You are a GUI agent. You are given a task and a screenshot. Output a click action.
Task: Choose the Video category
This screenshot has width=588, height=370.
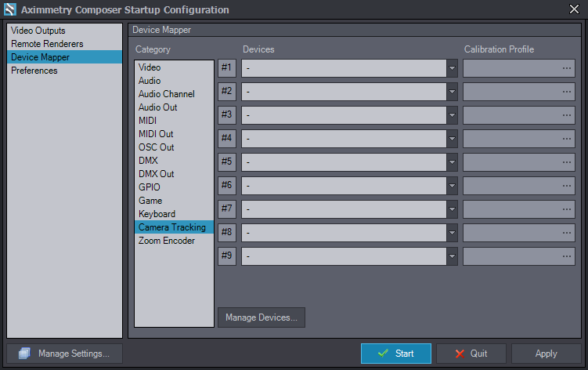pyautogui.click(x=150, y=67)
